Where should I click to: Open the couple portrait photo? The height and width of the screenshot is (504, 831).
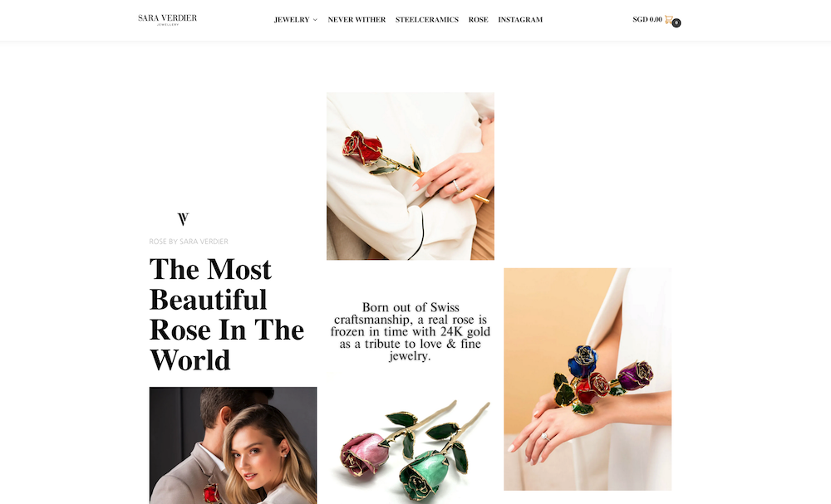coord(234,445)
